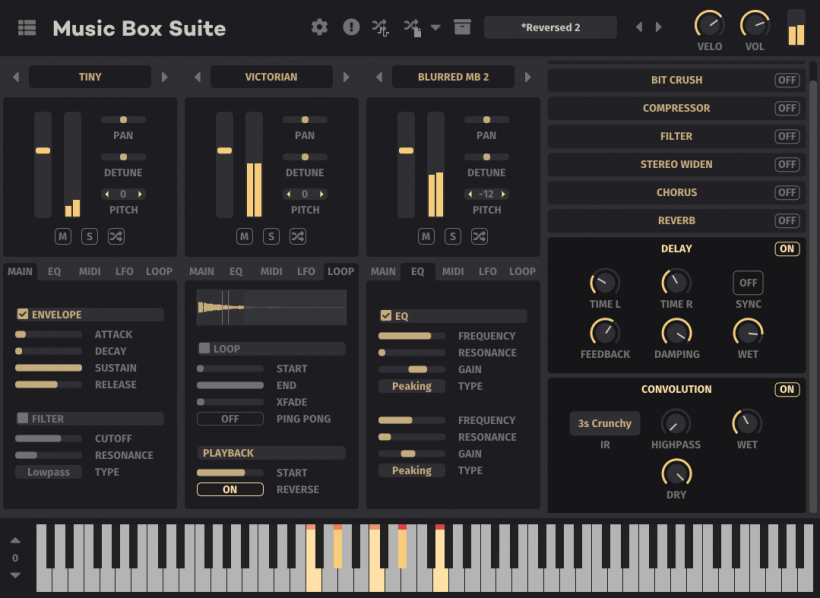Mute the BLURRED MB 2 layer
The height and width of the screenshot is (598, 820).
click(426, 236)
